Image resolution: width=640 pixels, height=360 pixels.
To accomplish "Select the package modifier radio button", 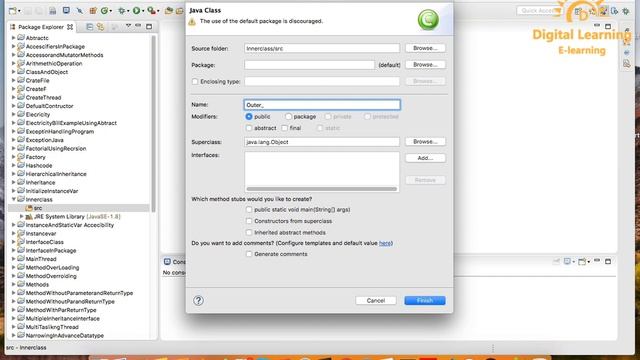I will click(x=289, y=117).
